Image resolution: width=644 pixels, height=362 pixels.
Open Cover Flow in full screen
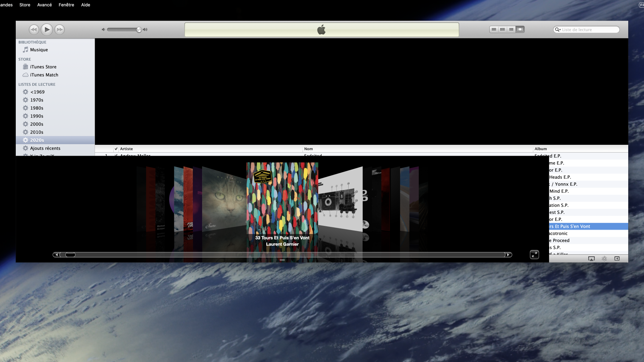point(534,255)
